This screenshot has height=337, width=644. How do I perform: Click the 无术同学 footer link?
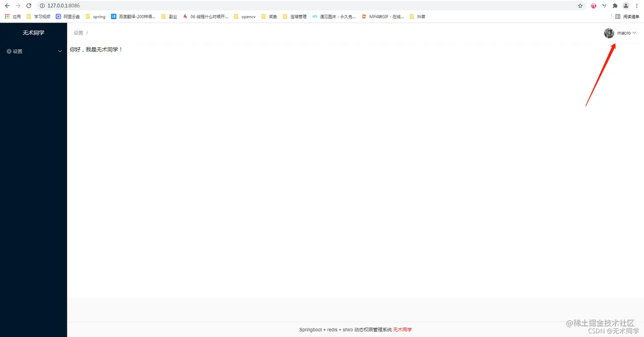pos(402,329)
